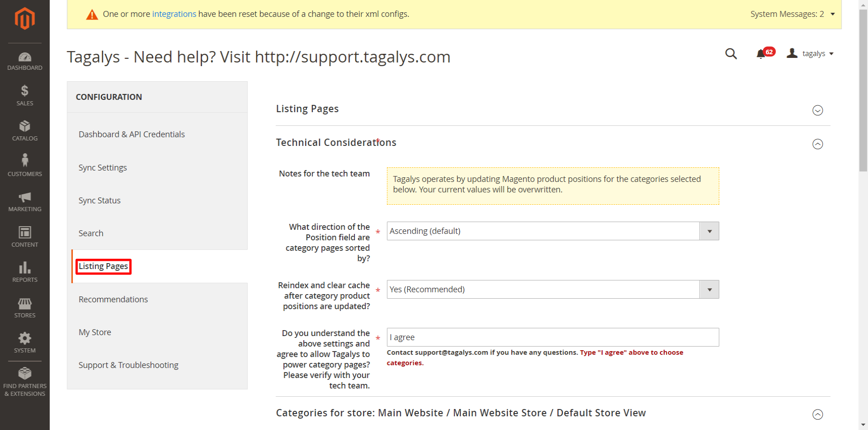Image resolution: width=868 pixels, height=430 pixels.
Task: Click the vertical page scrollbar thumb
Action: coord(863,90)
